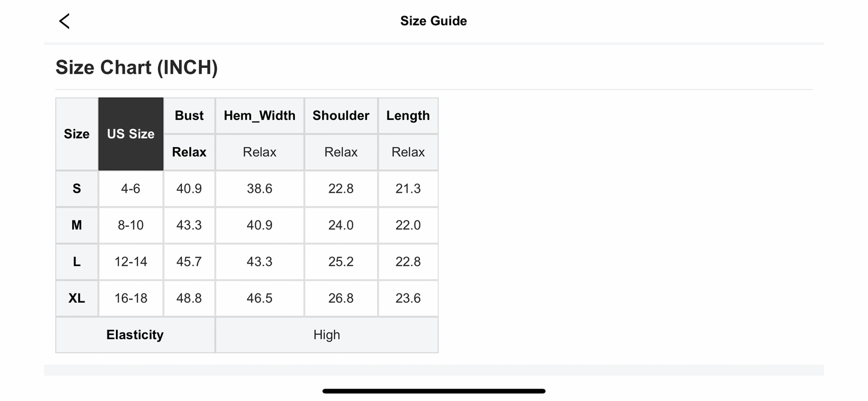Click the 12-14 US size cell

coord(130,262)
